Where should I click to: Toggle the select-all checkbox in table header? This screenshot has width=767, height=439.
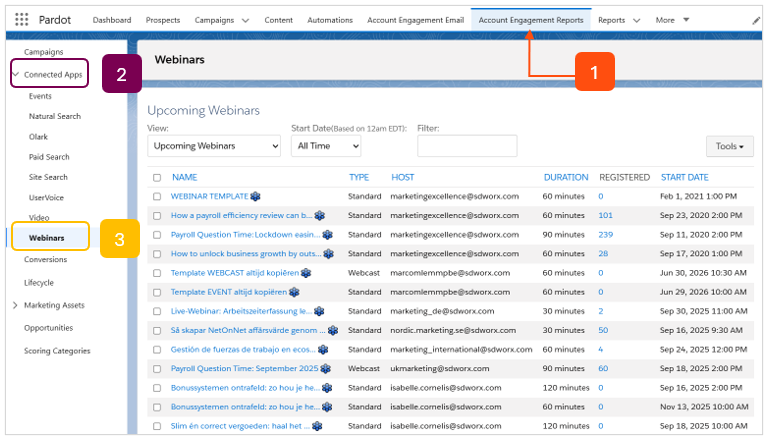pyautogui.click(x=157, y=178)
